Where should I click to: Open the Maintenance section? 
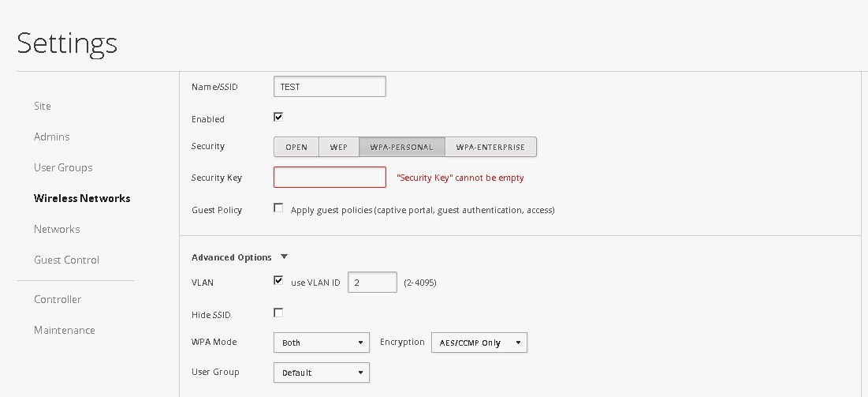64,330
